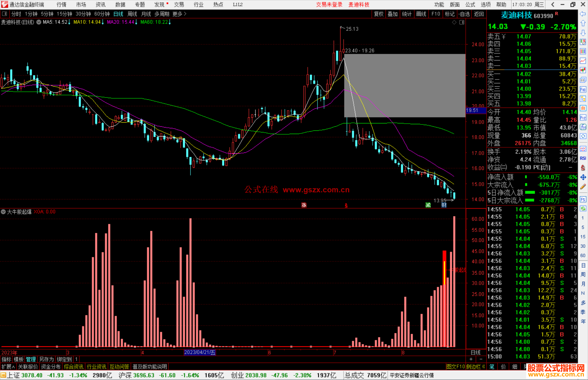Toggle the MA indicator round button

tap(39, 22)
